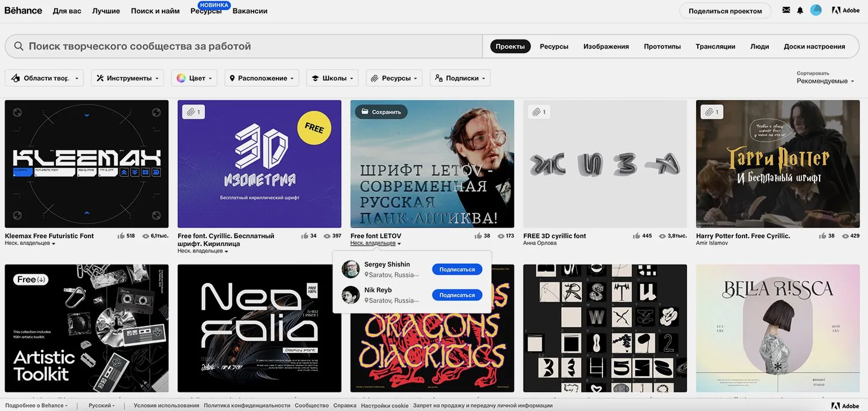Open Вакансии in the top navigation

(x=250, y=11)
